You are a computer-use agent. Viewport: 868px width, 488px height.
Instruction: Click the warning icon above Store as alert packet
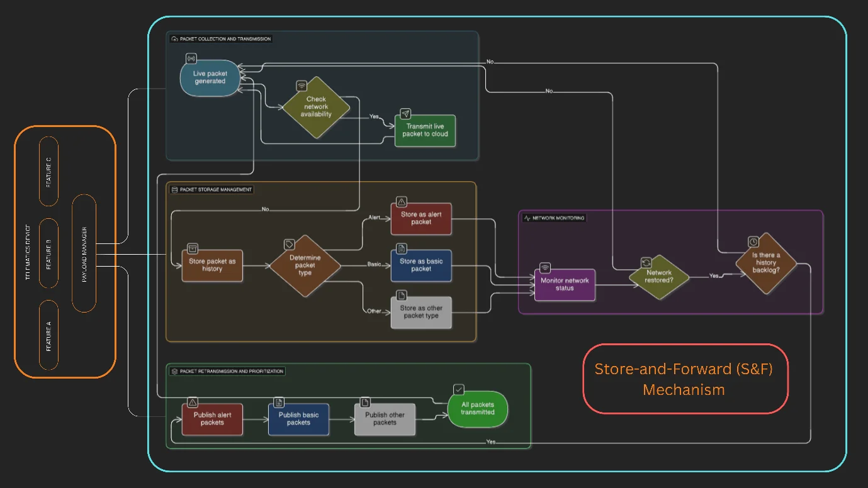click(401, 202)
